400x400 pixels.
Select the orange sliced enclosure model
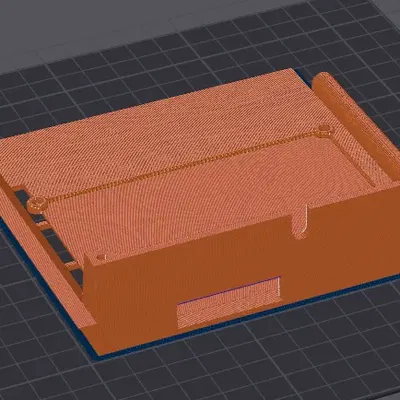[200, 213]
